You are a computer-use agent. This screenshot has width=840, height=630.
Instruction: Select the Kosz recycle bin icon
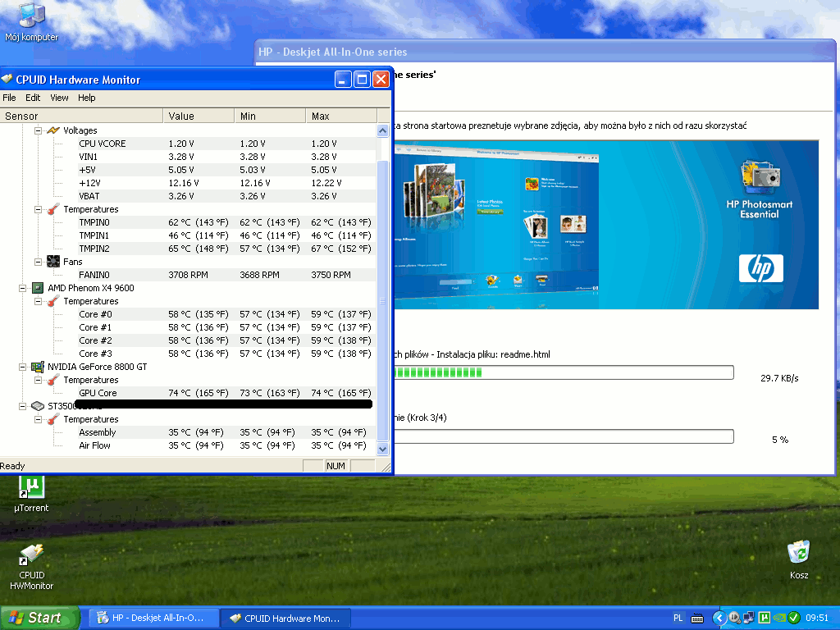click(799, 559)
